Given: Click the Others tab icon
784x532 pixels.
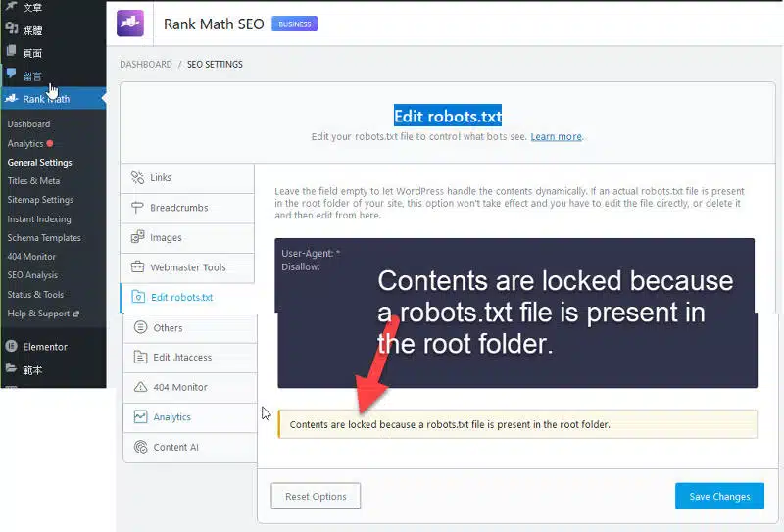Looking at the screenshot, I should click(140, 327).
